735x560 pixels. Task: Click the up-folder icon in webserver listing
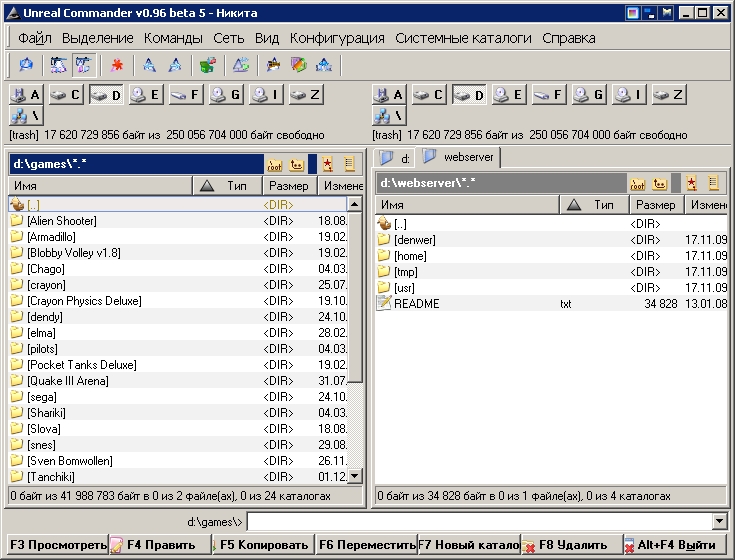[384, 224]
